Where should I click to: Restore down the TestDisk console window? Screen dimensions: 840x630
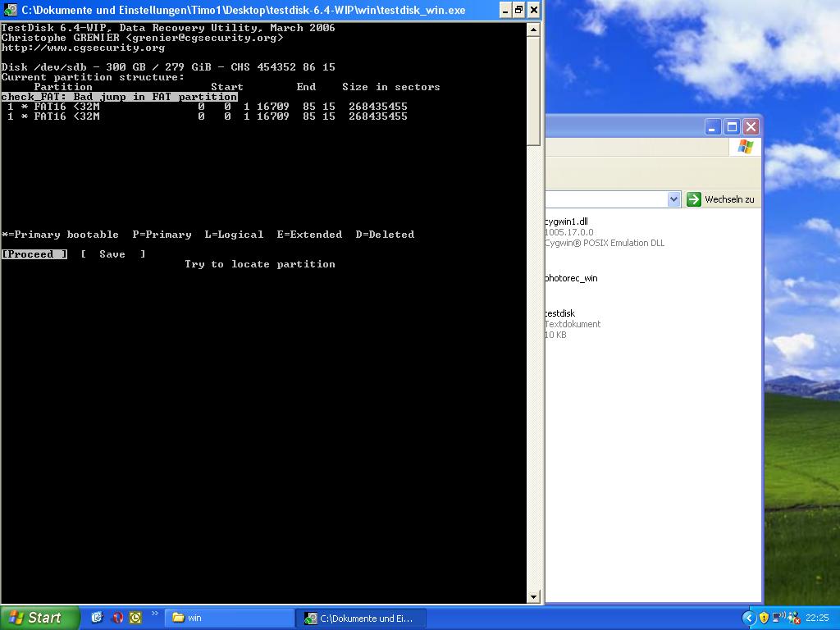pyautogui.click(x=518, y=10)
